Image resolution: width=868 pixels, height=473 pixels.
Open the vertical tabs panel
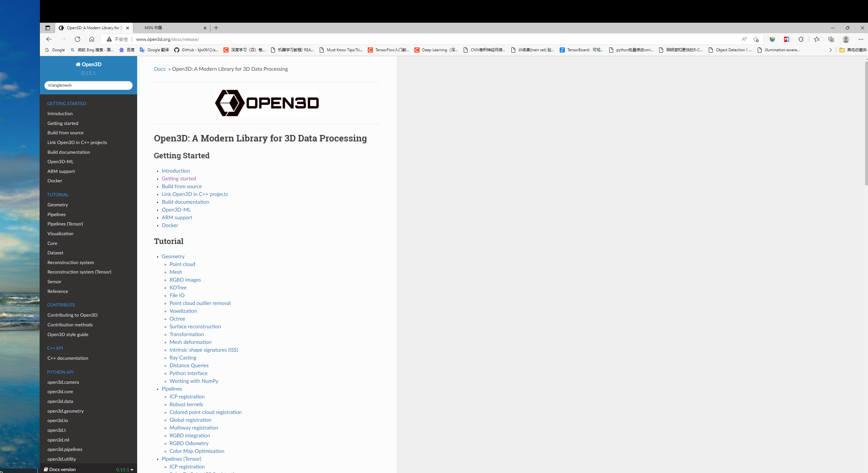click(48, 28)
